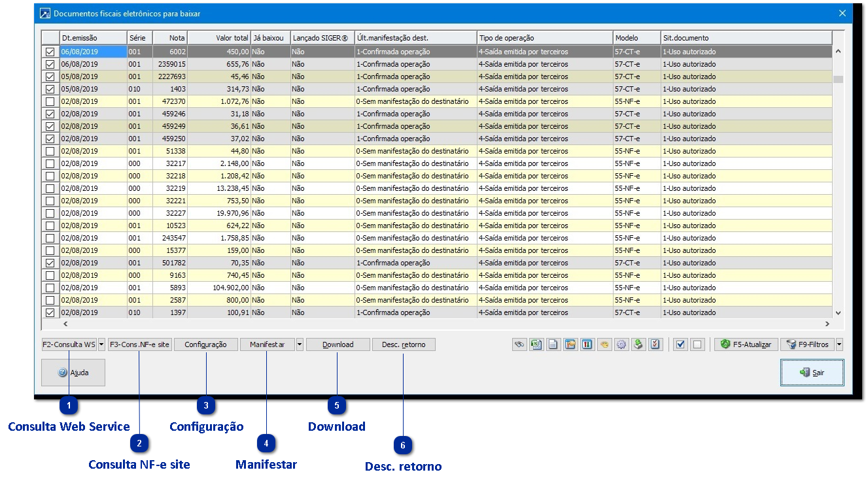Click the blank document page icon
This screenshot has height=485, width=868.
pyautogui.click(x=553, y=344)
